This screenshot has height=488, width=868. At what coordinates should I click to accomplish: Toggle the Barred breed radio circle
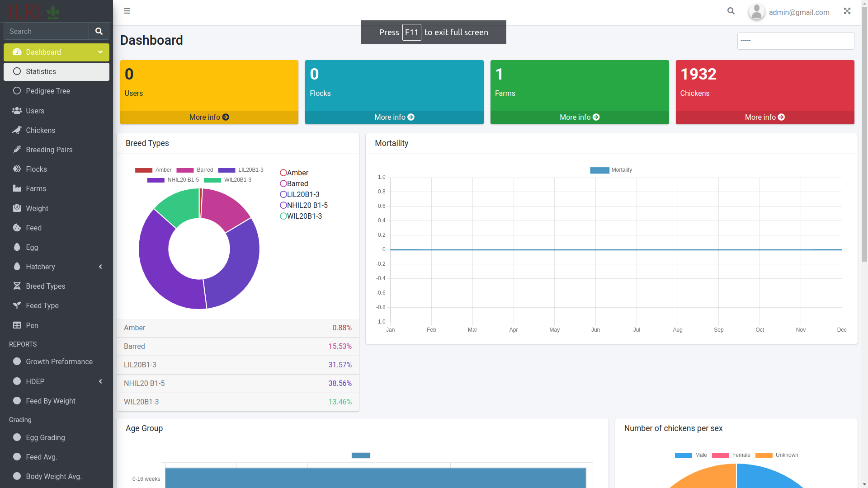pos(283,184)
